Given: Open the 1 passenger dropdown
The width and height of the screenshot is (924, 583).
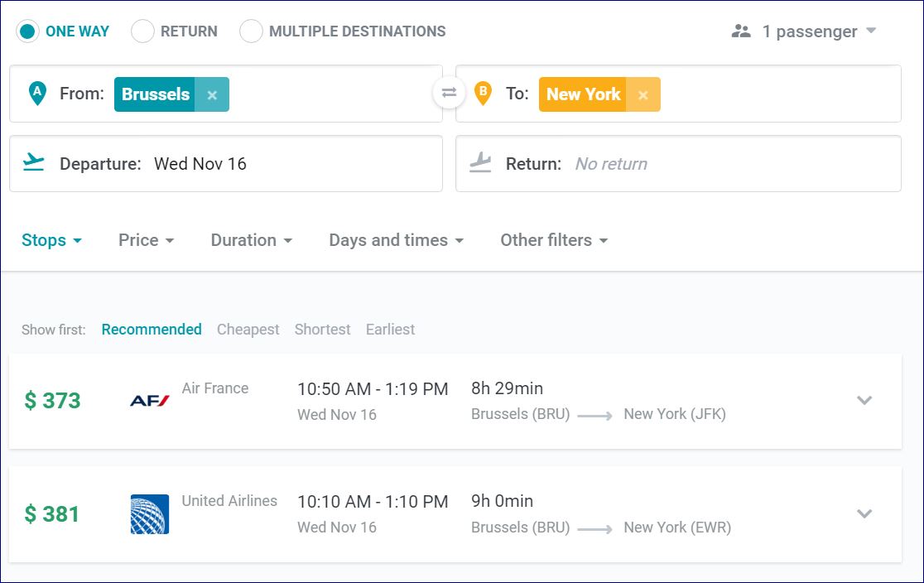Looking at the screenshot, I should (x=804, y=31).
